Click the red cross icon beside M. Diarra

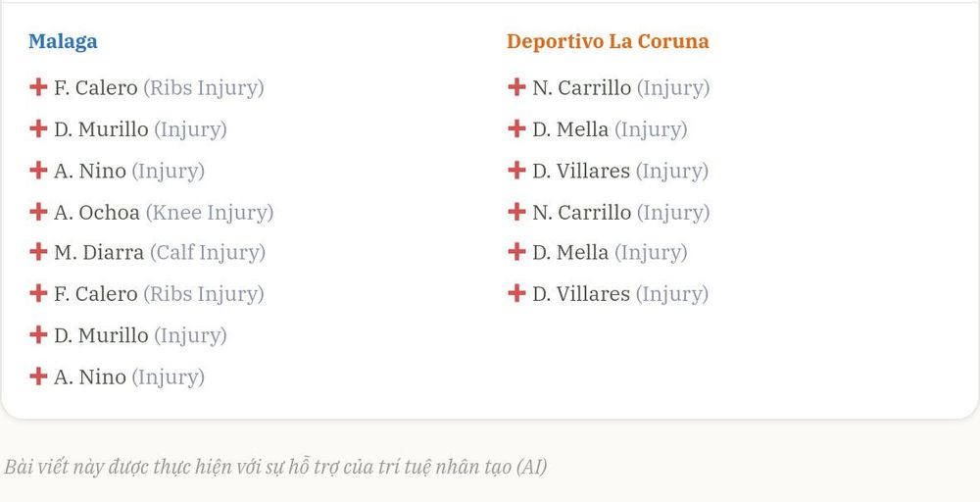pos(38,252)
